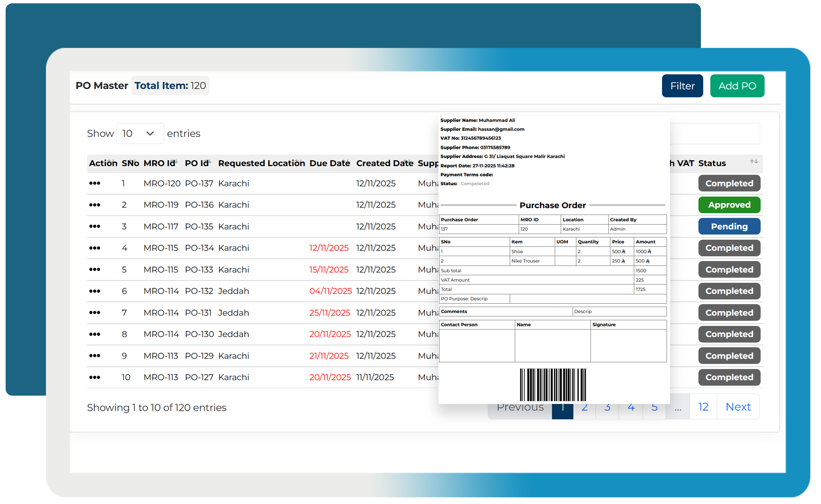The image size is (821, 504).
Task: Open three-dot actions for PO-136 row
Action: pyautogui.click(x=95, y=205)
